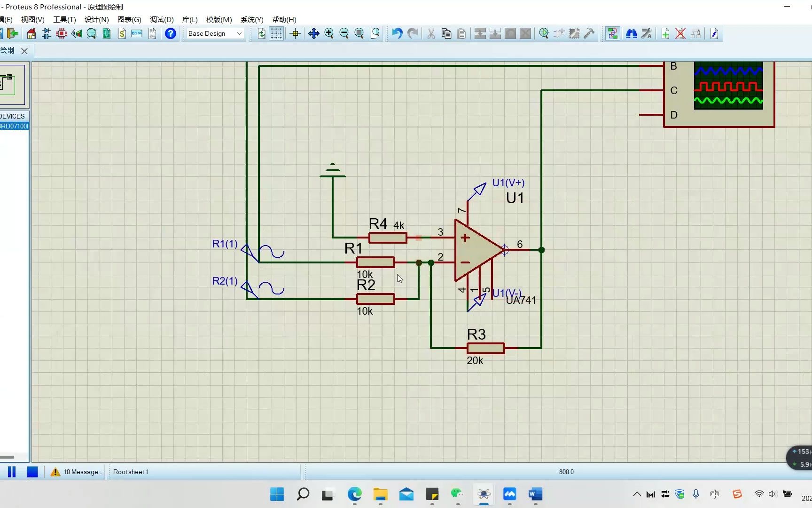Screen dimensions: 812x508
Task: Click the Pan/center view arrows icon
Action: point(314,33)
